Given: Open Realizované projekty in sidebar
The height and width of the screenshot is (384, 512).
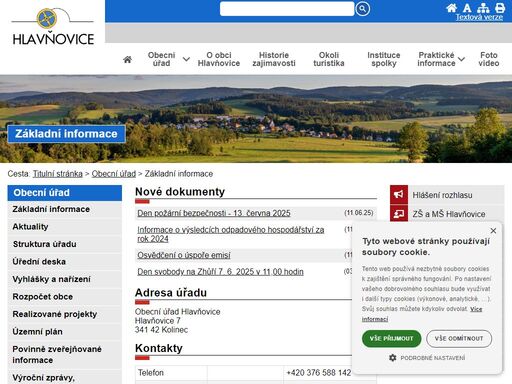Looking at the screenshot, I should pyautogui.click(x=65, y=314).
